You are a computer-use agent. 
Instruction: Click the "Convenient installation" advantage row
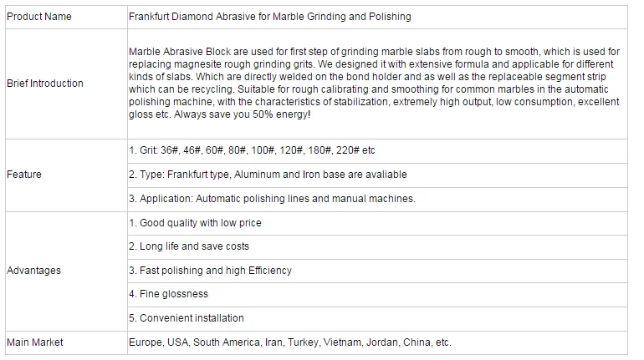click(187, 318)
